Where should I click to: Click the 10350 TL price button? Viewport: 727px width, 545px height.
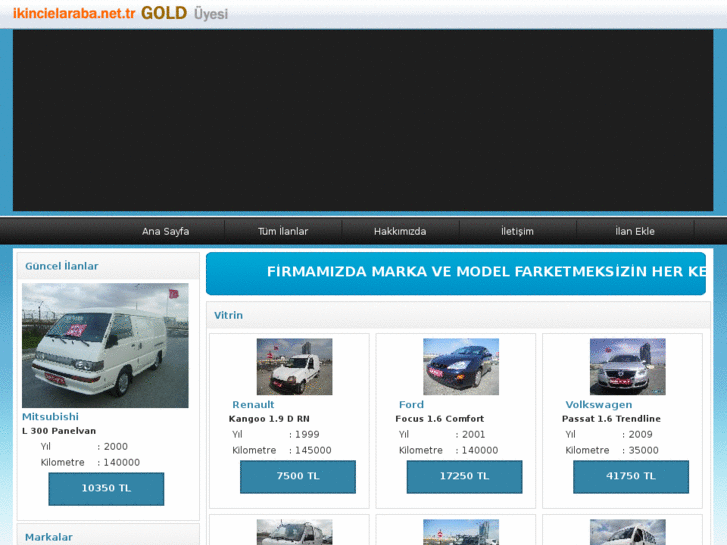[106, 488]
